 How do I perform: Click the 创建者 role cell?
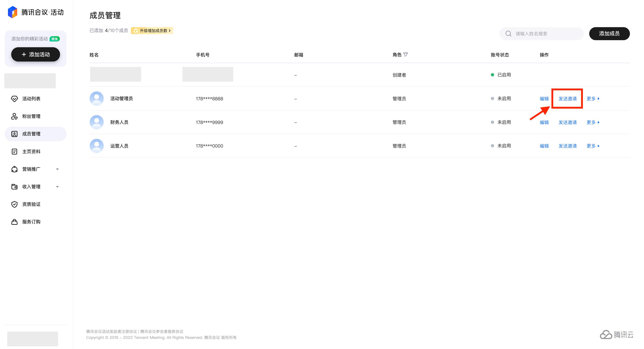pyautogui.click(x=399, y=75)
